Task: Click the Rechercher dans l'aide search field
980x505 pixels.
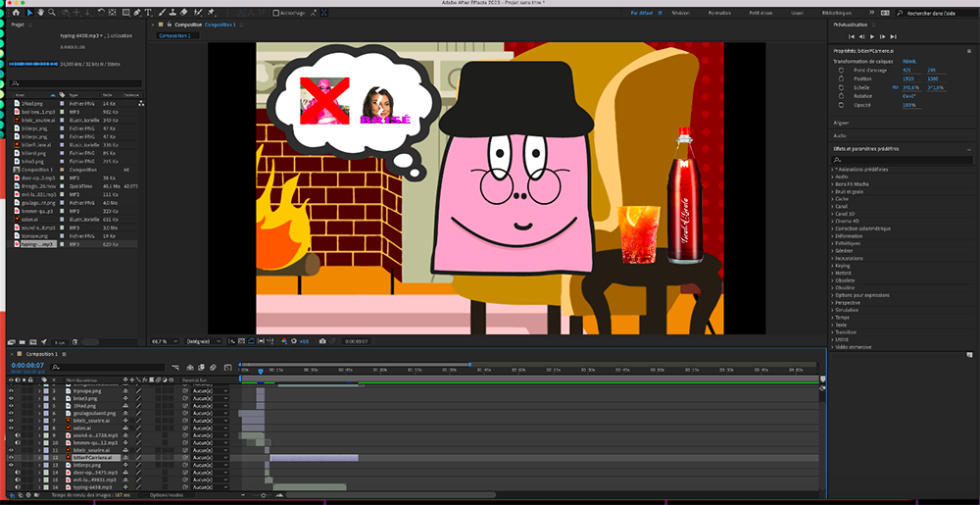Action: pyautogui.click(x=936, y=13)
